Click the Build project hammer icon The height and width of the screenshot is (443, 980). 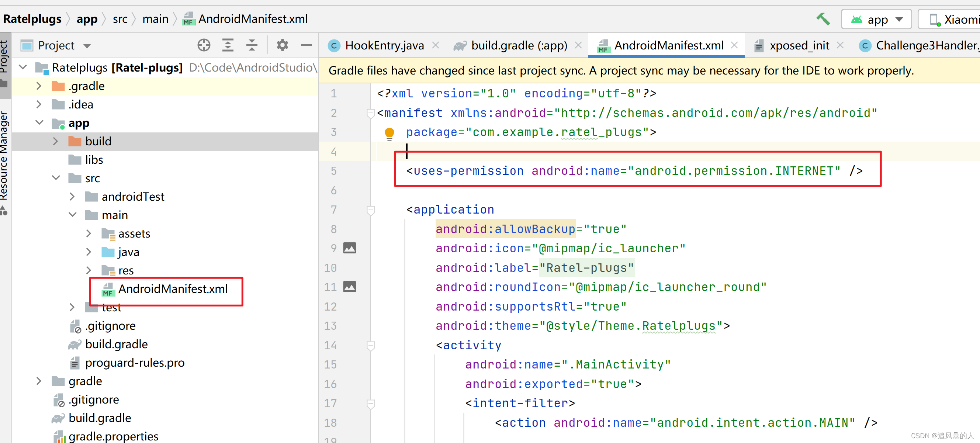pos(823,19)
